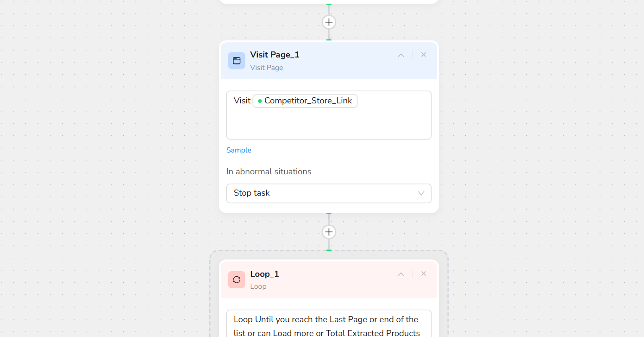
Task: Click the In abnormal situations label
Action: point(269,172)
